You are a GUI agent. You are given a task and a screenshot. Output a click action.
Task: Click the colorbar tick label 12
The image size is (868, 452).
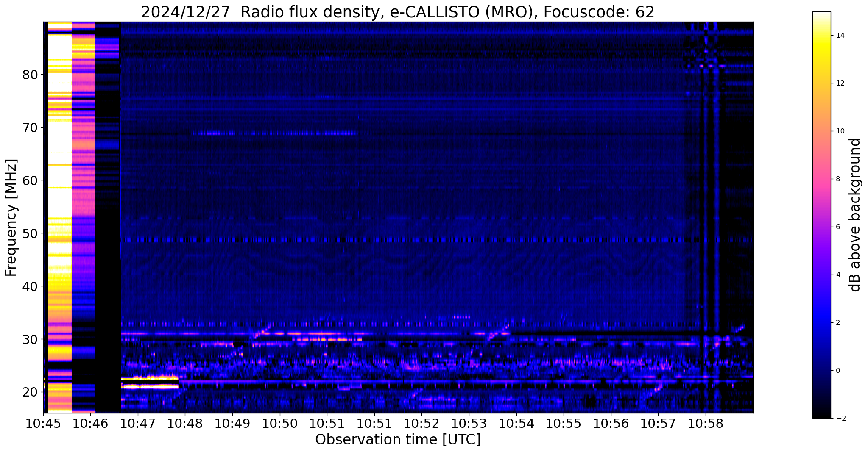coord(840,83)
